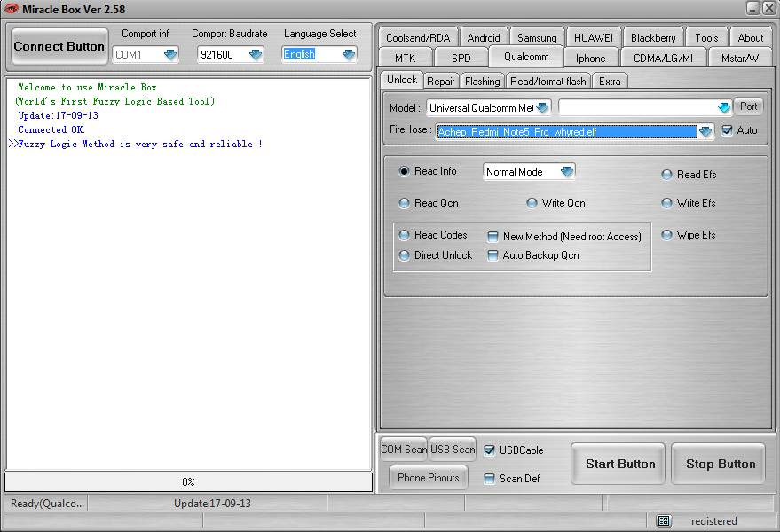Open the FireHose file dropdown arrow
The image size is (780, 532).
click(705, 132)
